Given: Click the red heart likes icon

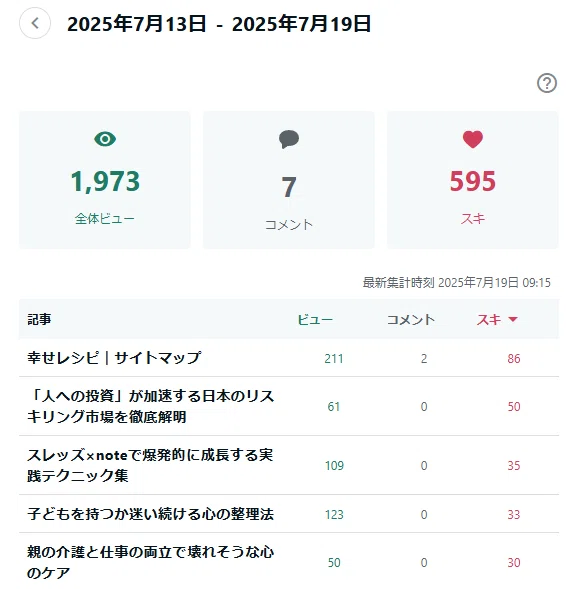Looking at the screenshot, I should pyautogui.click(x=472, y=139).
